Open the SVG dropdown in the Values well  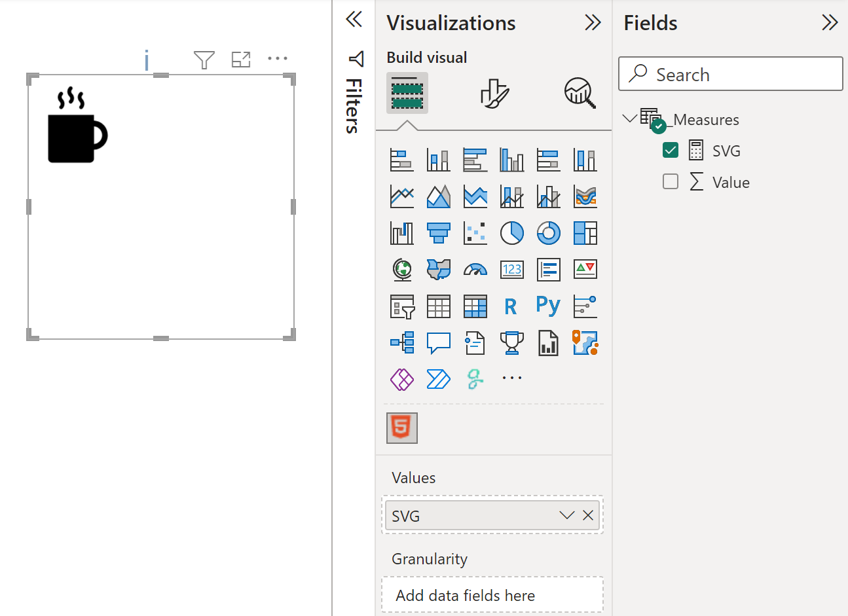[566, 515]
